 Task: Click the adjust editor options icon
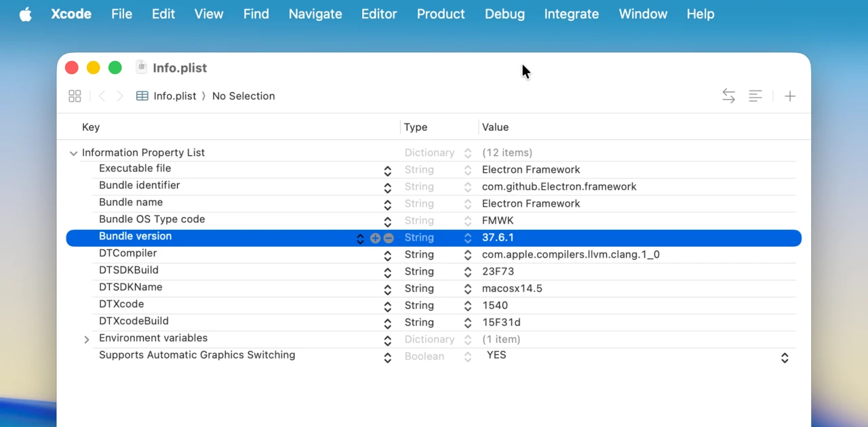pos(755,96)
